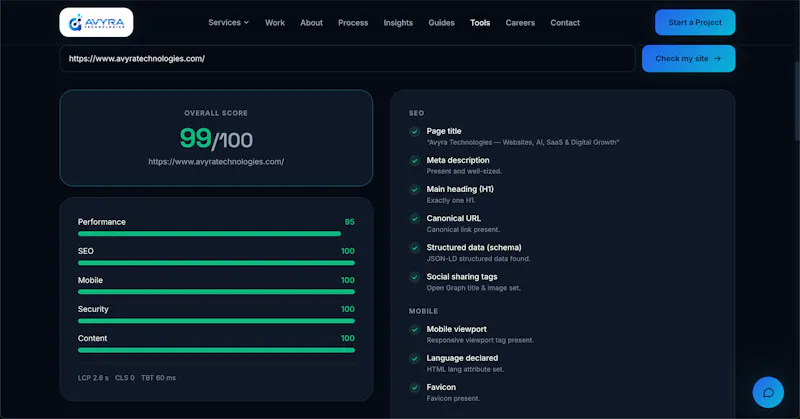Image resolution: width=800 pixels, height=419 pixels.
Task: Open the Guides nav item
Action: [441, 22]
